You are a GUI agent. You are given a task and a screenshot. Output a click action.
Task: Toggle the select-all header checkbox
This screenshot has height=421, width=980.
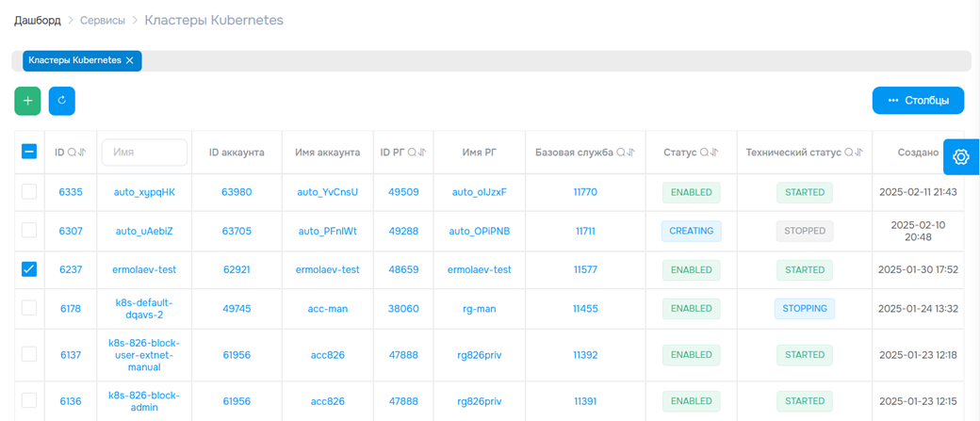pos(29,152)
